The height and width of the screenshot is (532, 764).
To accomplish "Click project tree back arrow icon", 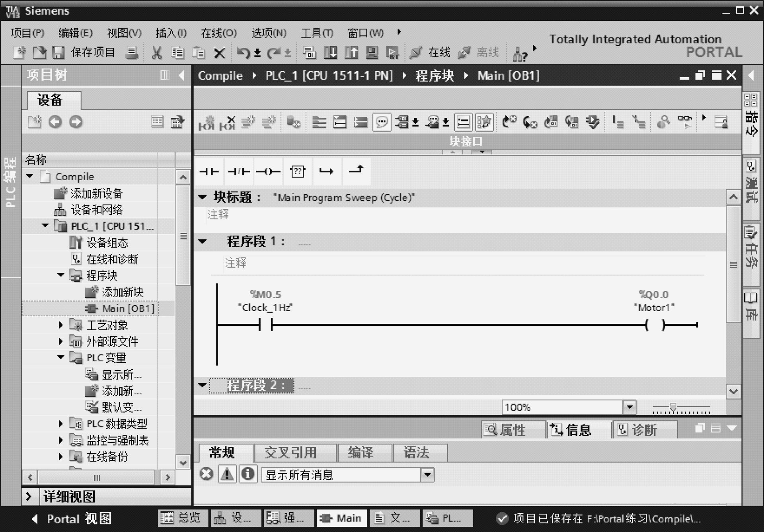I will click(55, 122).
